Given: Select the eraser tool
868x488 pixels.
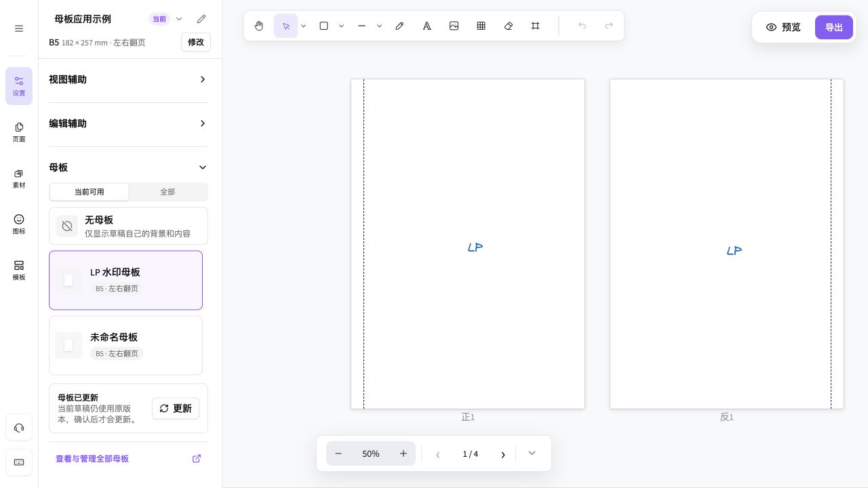Looking at the screenshot, I should point(509,26).
